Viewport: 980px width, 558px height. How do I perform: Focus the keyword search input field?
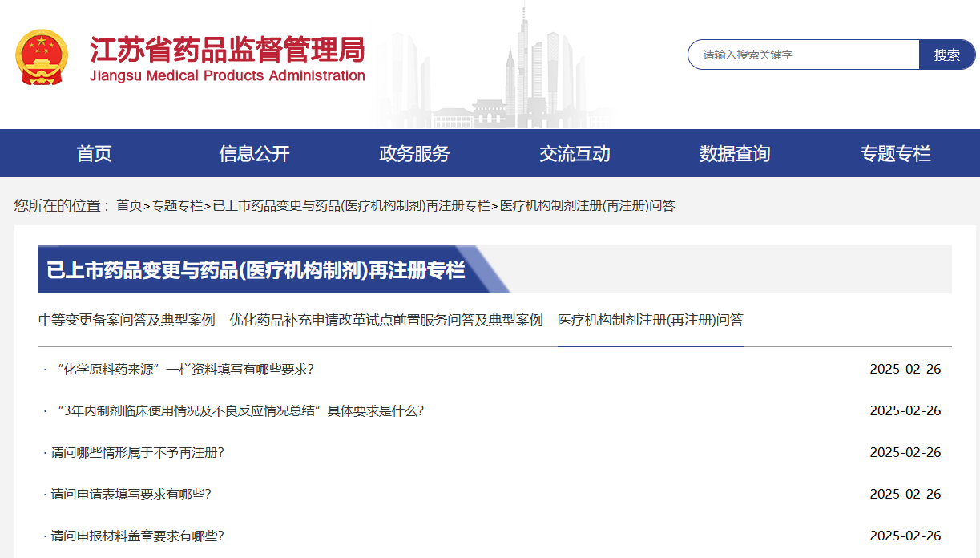(x=802, y=55)
